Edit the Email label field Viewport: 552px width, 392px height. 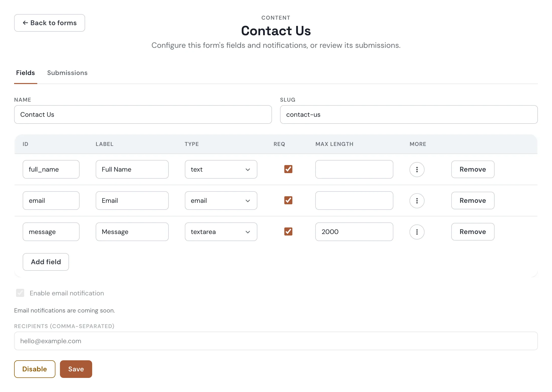pyautogui.click(x=132, y=201)
